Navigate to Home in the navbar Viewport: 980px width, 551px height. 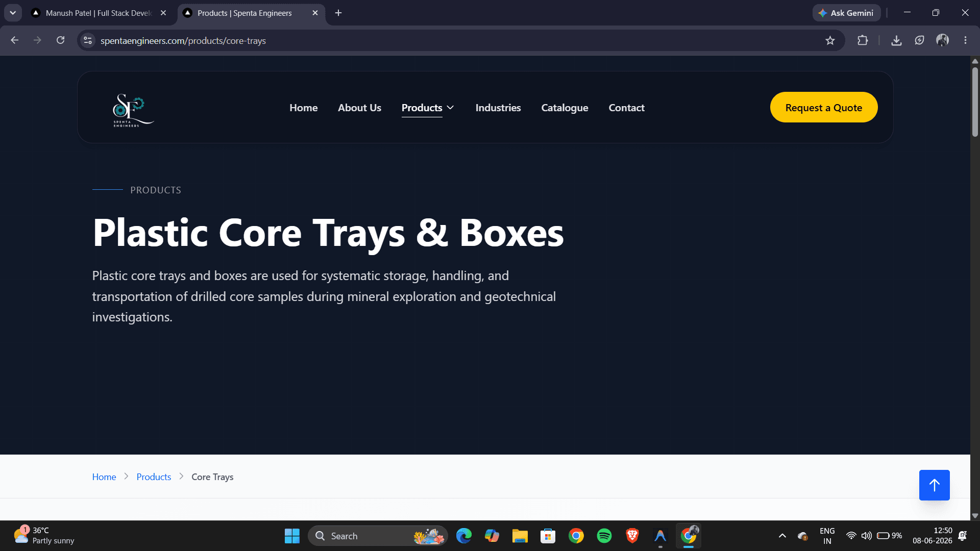click(303, 108)
